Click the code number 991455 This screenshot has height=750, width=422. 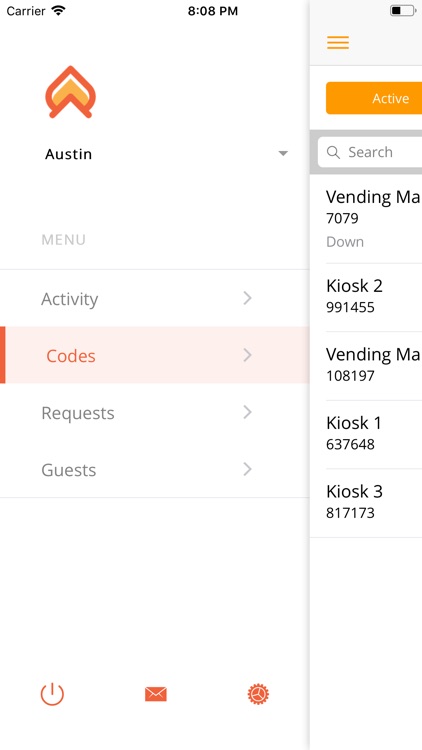(x=350, y=307)
